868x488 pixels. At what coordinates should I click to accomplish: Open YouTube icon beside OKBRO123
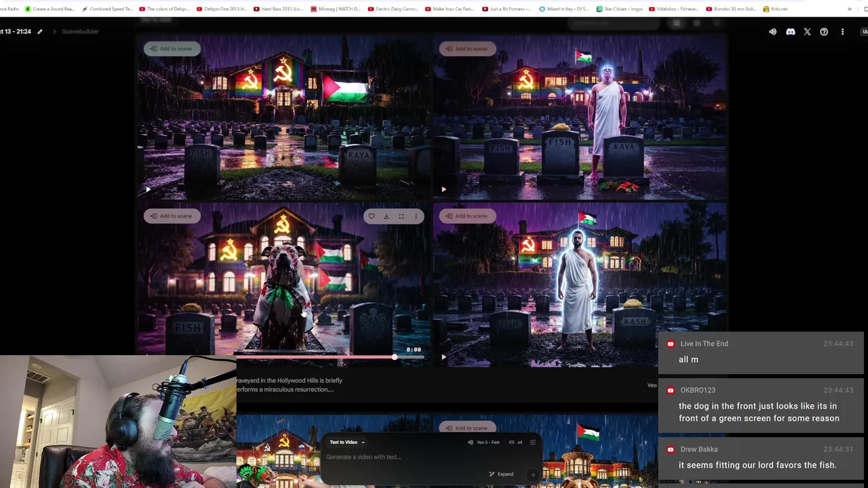[x=671, y=390]
